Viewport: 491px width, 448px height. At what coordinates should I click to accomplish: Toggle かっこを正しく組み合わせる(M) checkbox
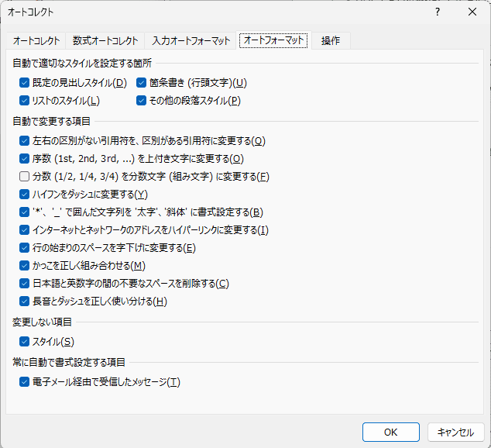[x=24, y=266]
